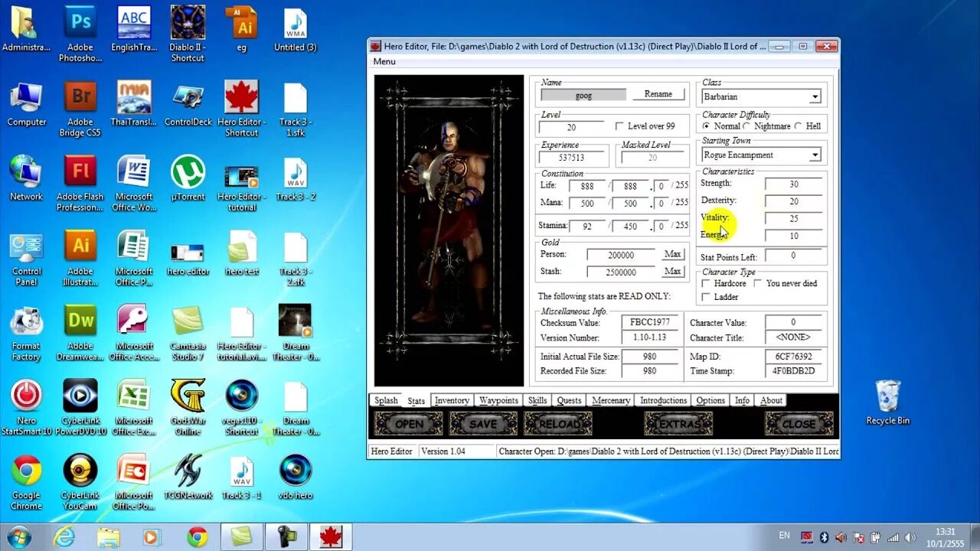Open Computer desktop icon
The image size is (980, 551).
point(27,105)
